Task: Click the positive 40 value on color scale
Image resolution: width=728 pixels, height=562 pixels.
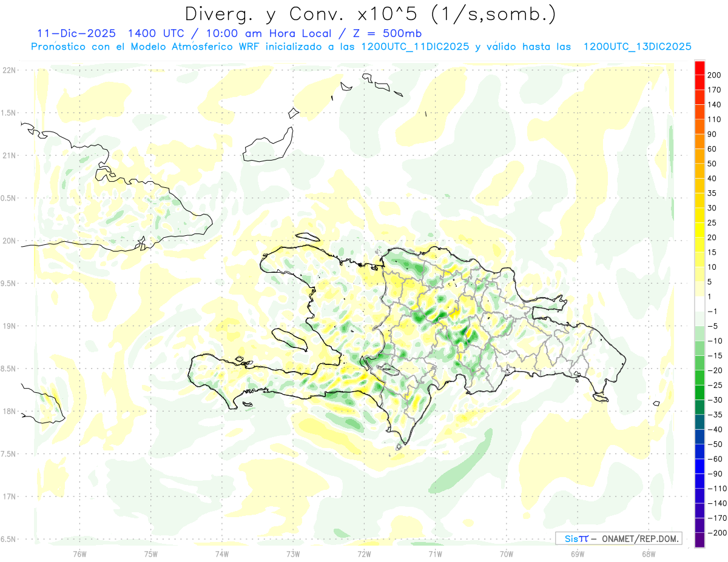Action: coord(712,178)
